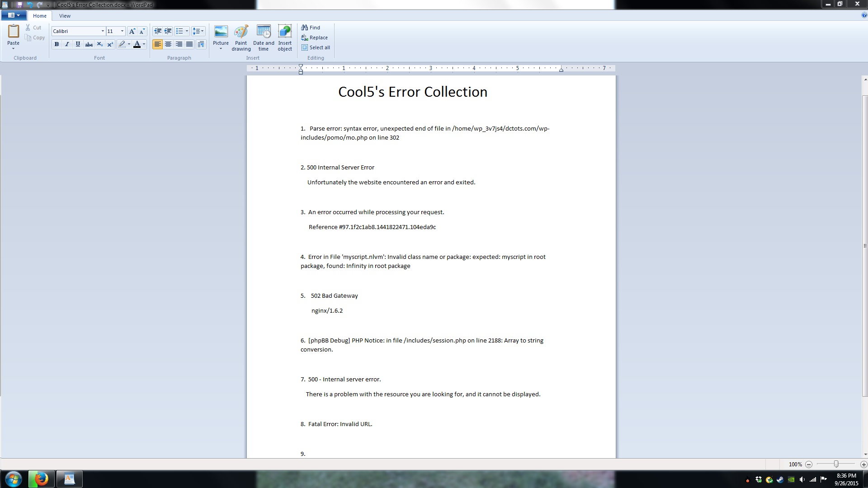Image resolution: width=868 pixels, height=488 pixels.
Task: Insert Date and time
Action: click(264, 38)
